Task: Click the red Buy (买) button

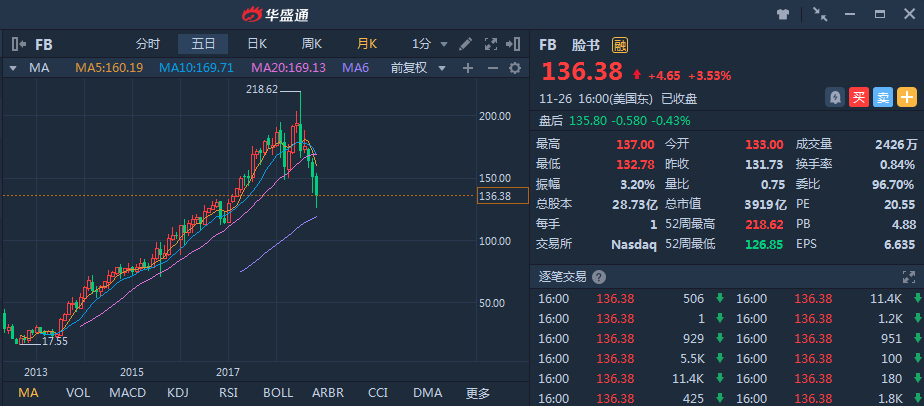Action: 859,97
